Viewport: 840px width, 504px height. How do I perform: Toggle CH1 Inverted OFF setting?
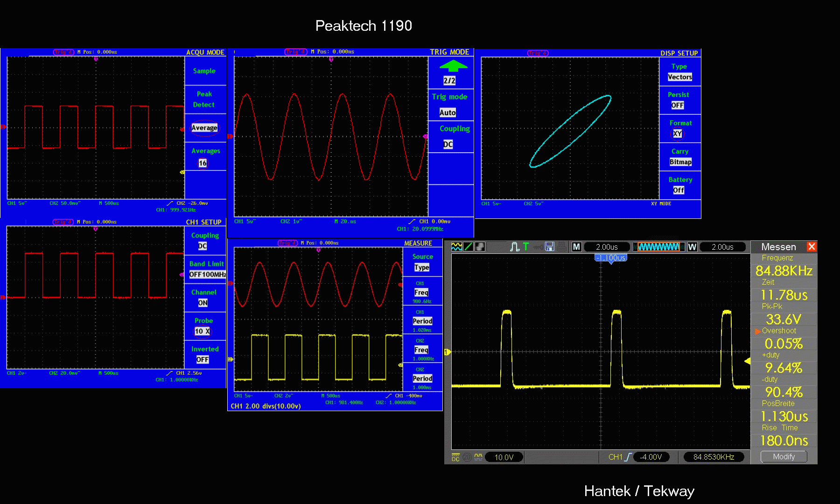[x=203, y=360]
